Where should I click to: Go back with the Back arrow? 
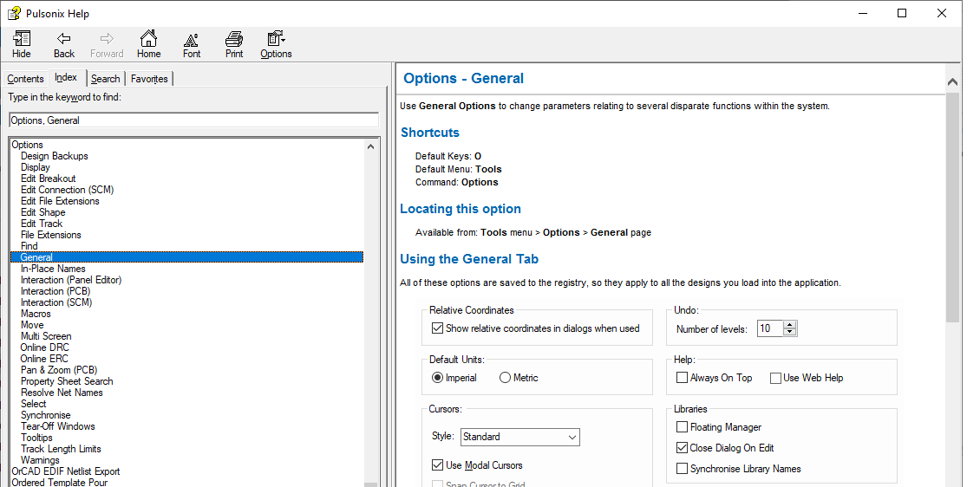pos(64,43)
